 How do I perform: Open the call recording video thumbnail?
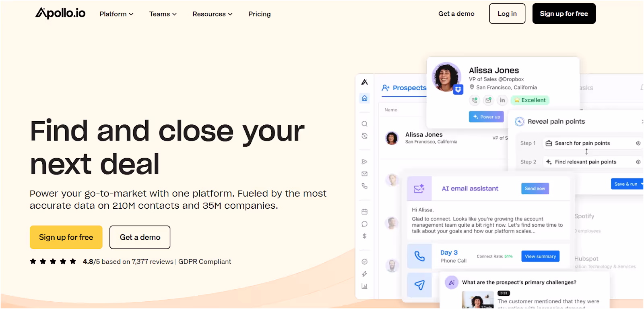[x=478, y=300]
